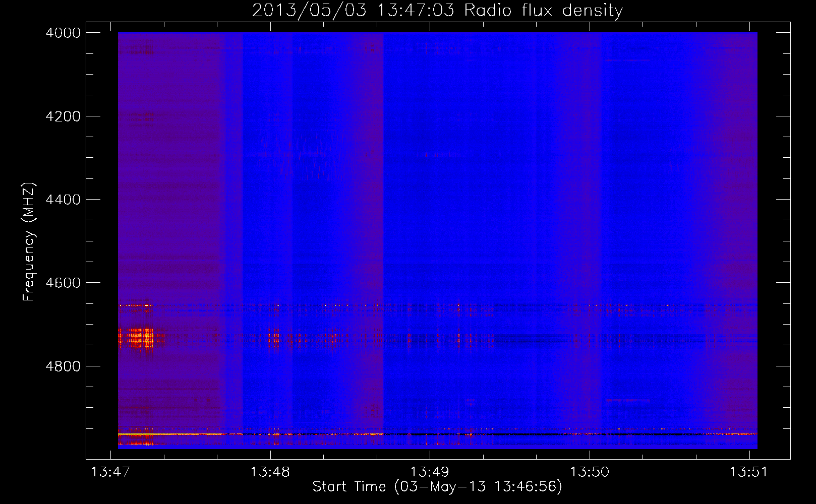This screenshot has height=504, width=816.
Task: Click the 'Frequency (MHZ)' axis title
Action: pyautogui.click(x=29, y=242)
